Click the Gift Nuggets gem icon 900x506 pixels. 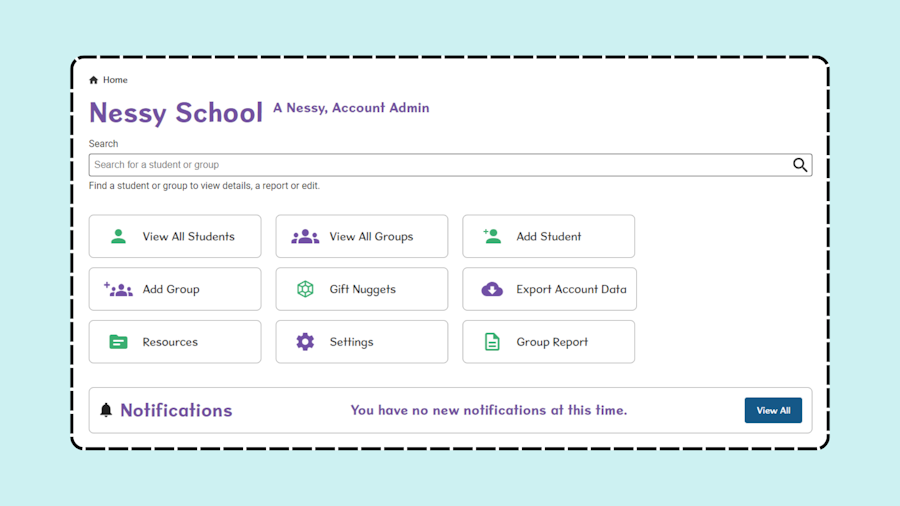[305, 289]
